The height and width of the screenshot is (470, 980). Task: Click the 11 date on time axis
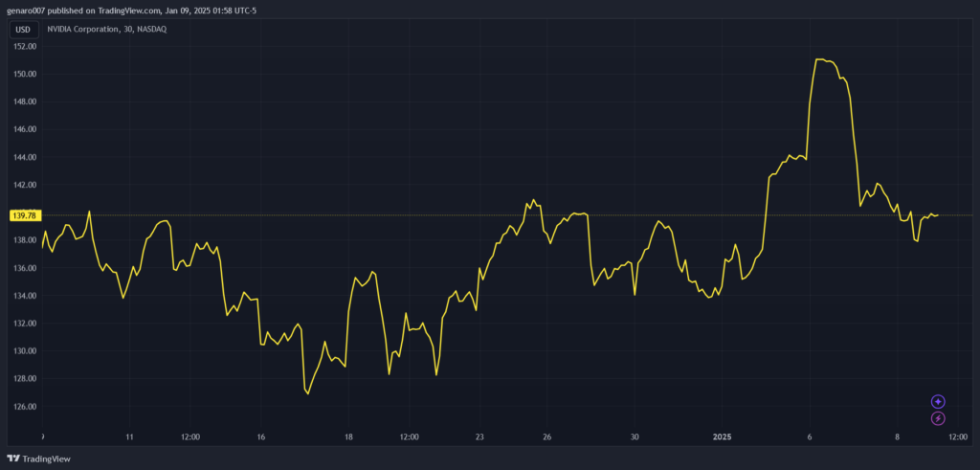[x=129, y=437]
